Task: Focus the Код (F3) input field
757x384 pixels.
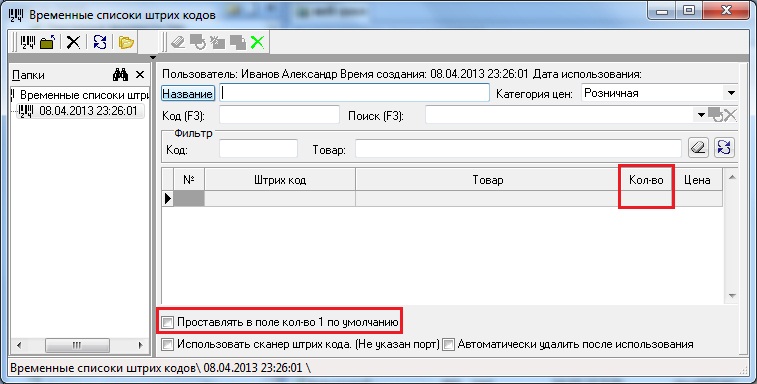Action: point(279,115)
